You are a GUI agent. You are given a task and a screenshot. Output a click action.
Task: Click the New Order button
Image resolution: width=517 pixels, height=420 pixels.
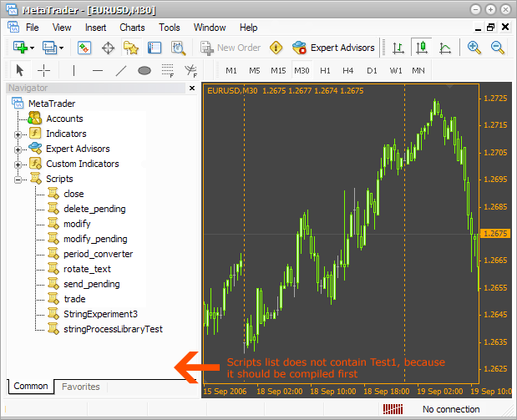(231, 48)
